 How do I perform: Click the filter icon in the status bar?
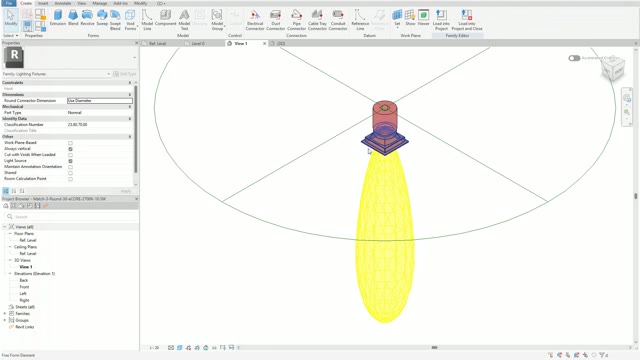(602, 355)
